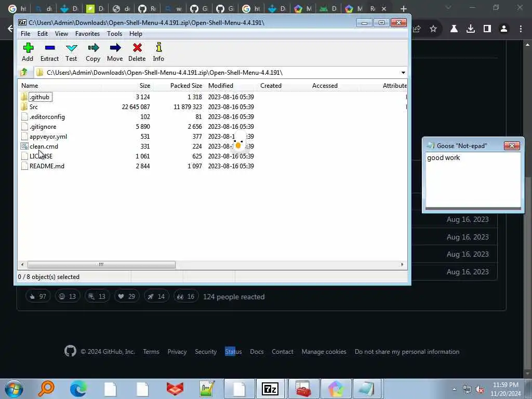The image size is (532, 399).
Task: Open the Help menu
Action: (x=136, y=34)
